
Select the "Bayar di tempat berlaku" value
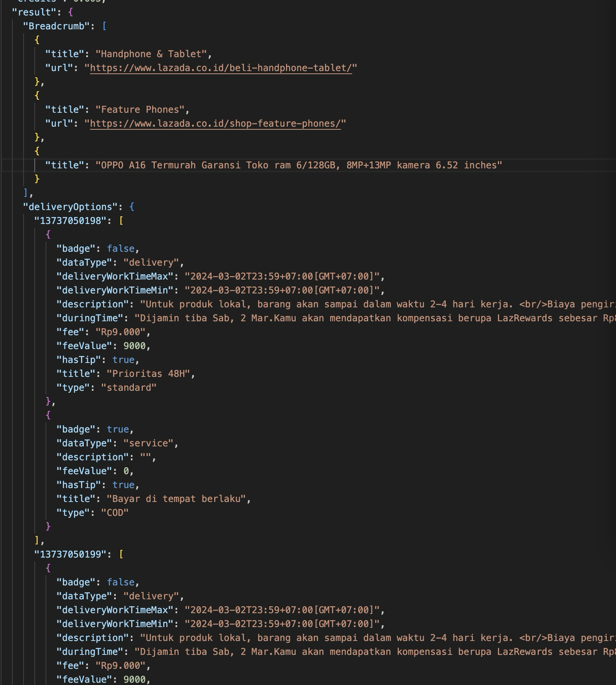pyautogui.click(x=176, y=499)
